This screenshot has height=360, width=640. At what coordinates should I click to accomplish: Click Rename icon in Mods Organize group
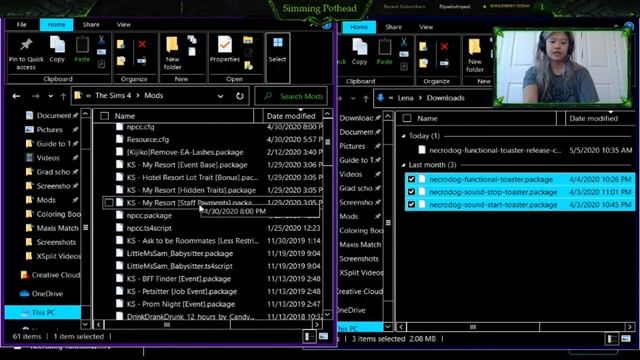142,61
